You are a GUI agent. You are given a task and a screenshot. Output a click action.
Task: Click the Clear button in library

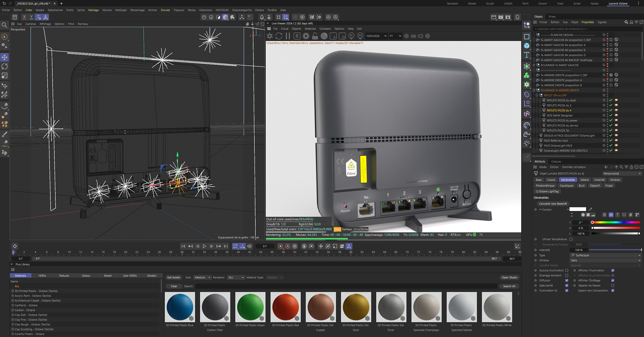(x=174, y=286)
